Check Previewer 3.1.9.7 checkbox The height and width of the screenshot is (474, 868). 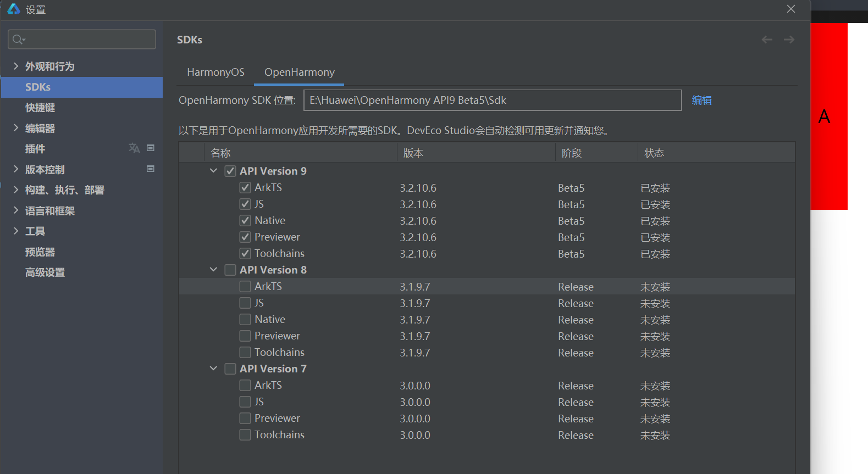(245, 336)
